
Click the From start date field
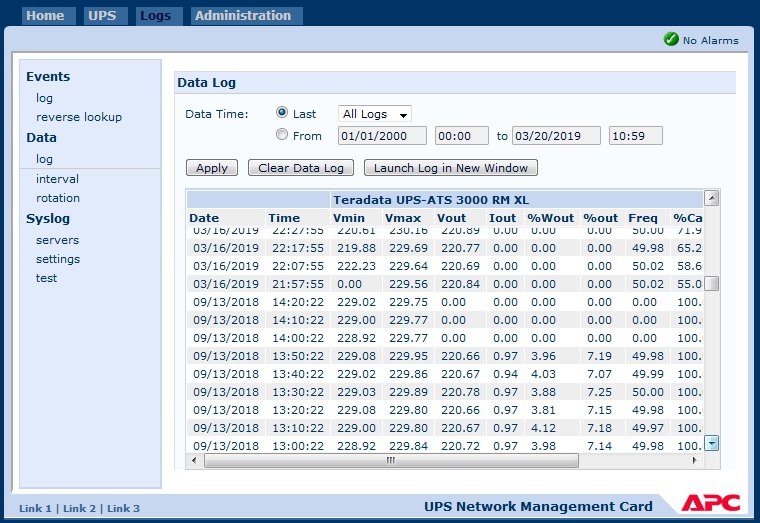[x=382, y=136]
